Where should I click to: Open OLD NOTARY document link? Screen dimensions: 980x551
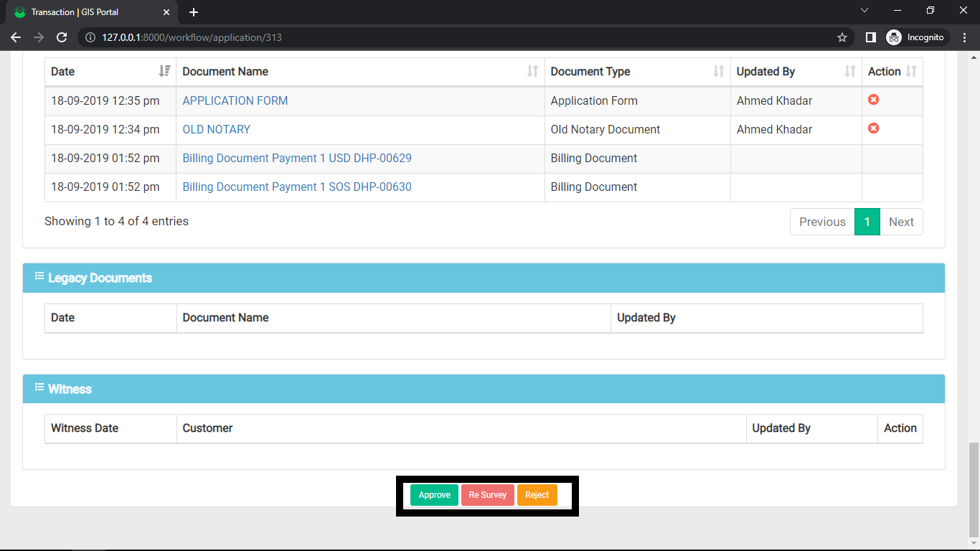pyautogui.click(x=217, y=129)
